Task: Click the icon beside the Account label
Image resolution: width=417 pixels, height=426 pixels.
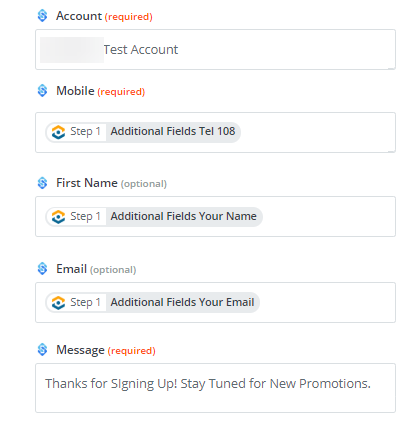Action: click(x=42, y=16)
